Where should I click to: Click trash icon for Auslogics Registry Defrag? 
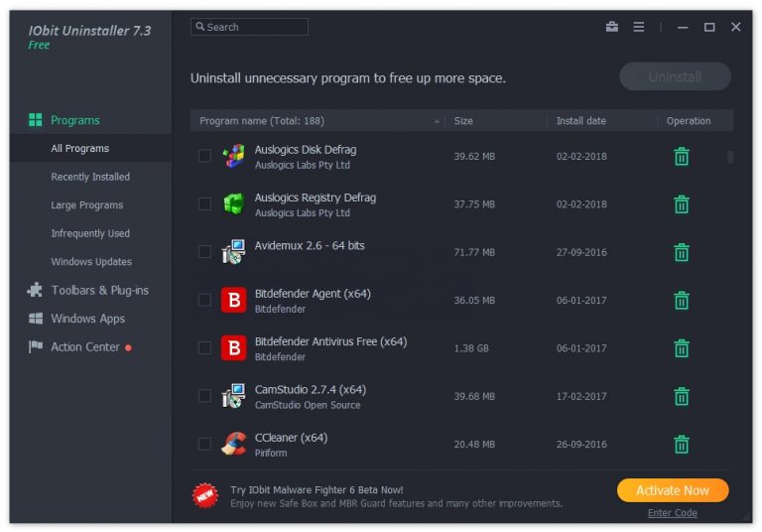click(x=682, y=204)
